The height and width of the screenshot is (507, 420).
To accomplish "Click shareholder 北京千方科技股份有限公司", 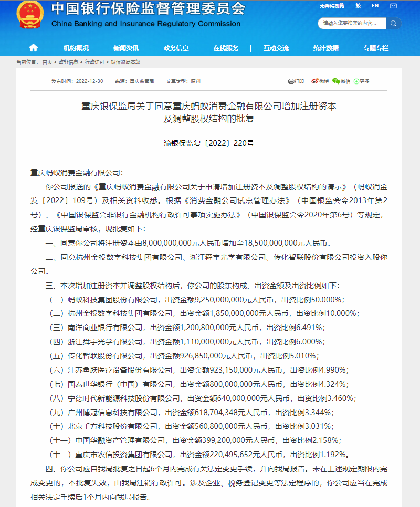I will 112,427.
